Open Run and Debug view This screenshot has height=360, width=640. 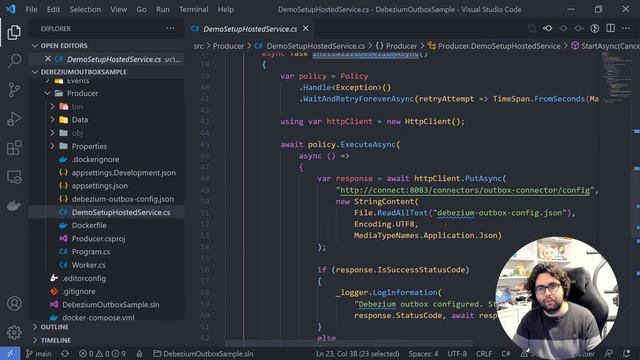click(14, 119)
